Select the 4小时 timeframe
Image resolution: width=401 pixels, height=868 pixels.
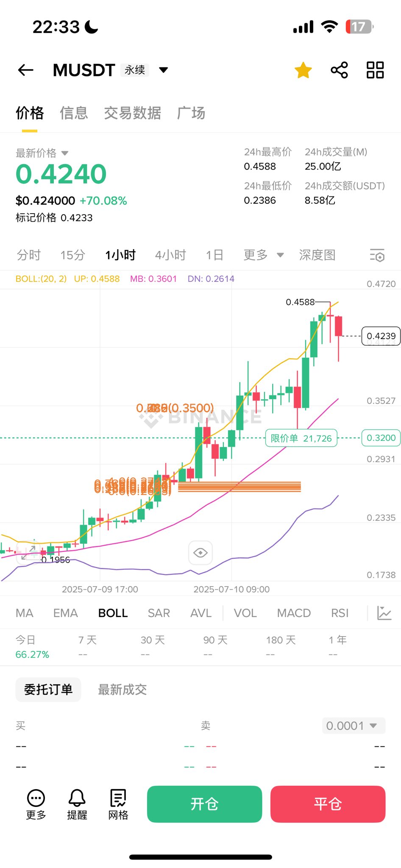pos(170,255)
